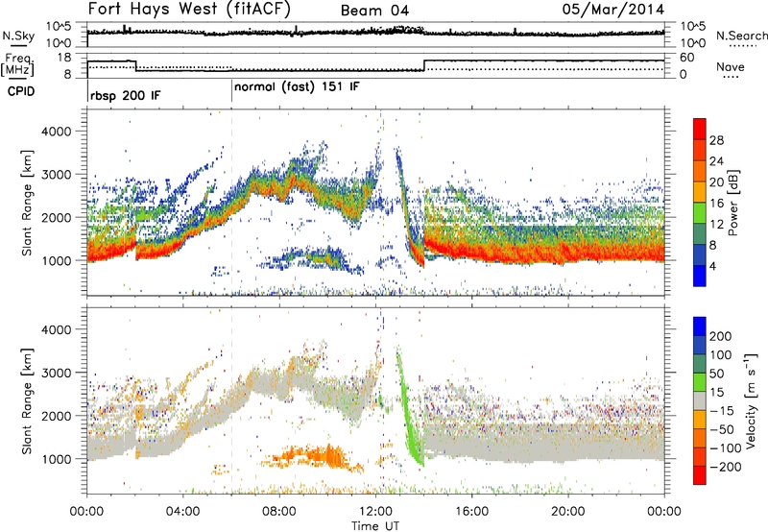Click the 'Velocity [m s-1]' colorbar title
768x532 pixels.
pyautogui.click(x=751, y=400)
